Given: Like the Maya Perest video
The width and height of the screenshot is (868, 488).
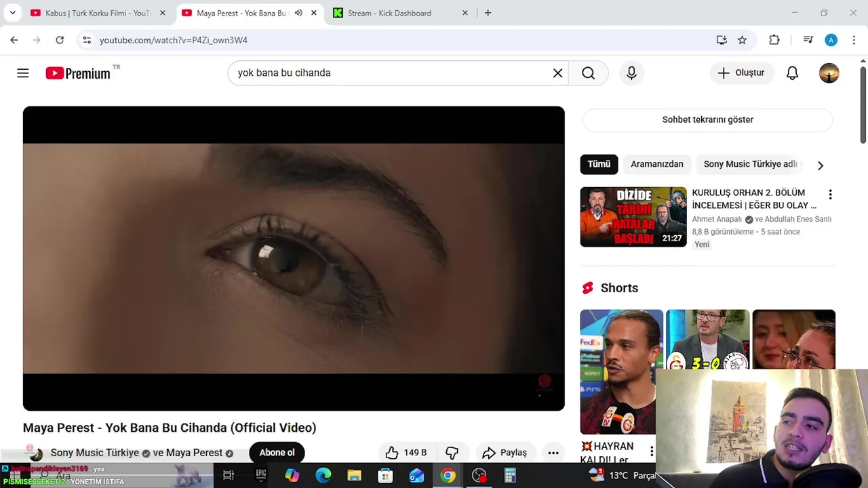Looking at the screenshot, I should pyautogui.click(x=407, y=453).
